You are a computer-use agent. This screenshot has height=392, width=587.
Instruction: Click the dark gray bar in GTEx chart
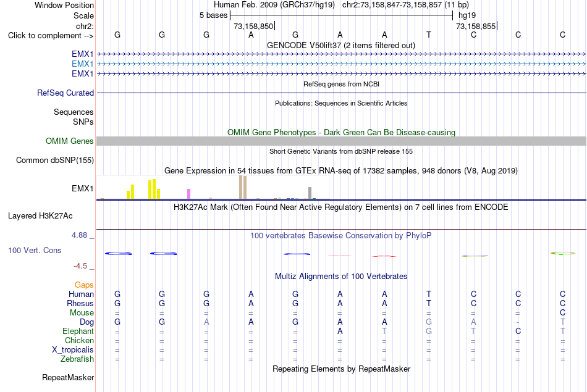point(310,193)
